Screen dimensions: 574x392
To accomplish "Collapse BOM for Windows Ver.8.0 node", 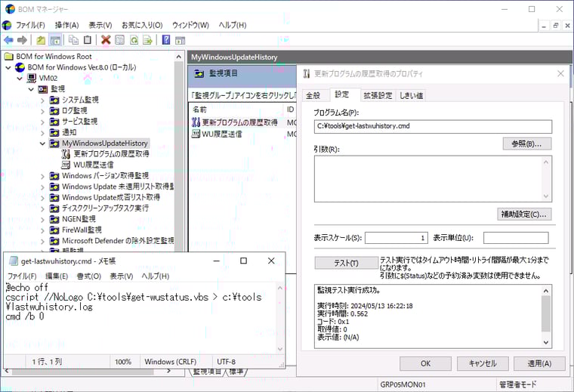I will tap(8, 68).
